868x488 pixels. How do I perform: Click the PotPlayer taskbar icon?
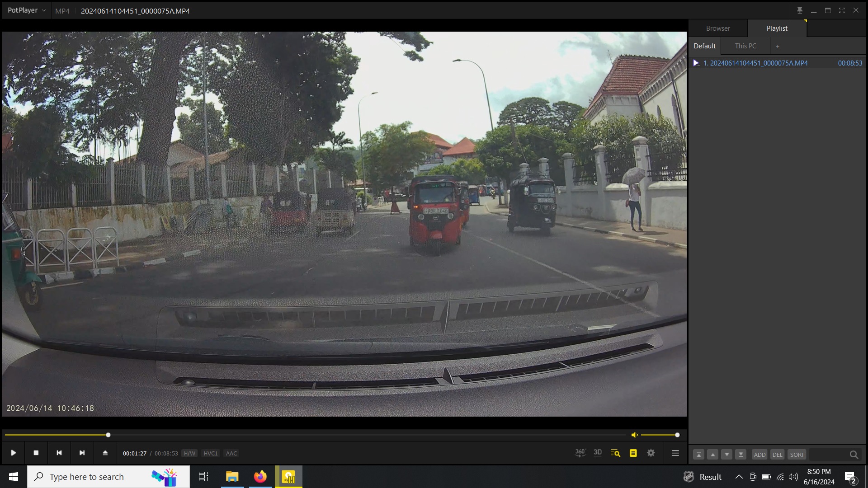288,477
